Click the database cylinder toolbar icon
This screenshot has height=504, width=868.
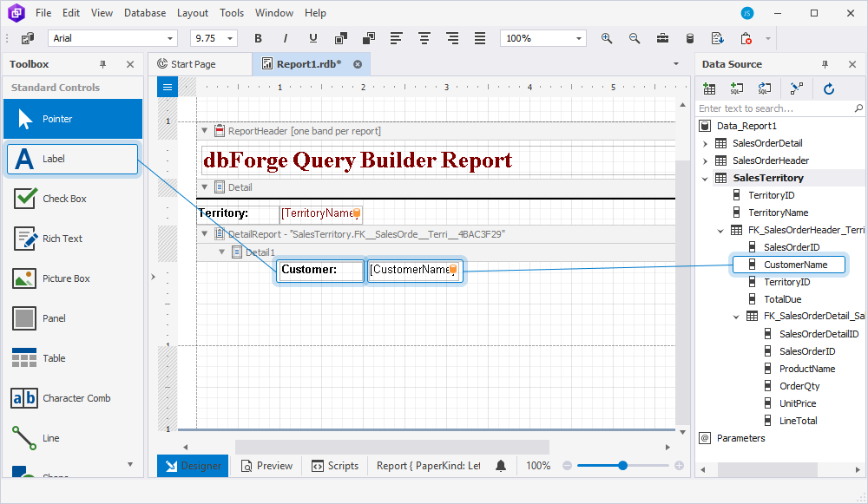690,38
